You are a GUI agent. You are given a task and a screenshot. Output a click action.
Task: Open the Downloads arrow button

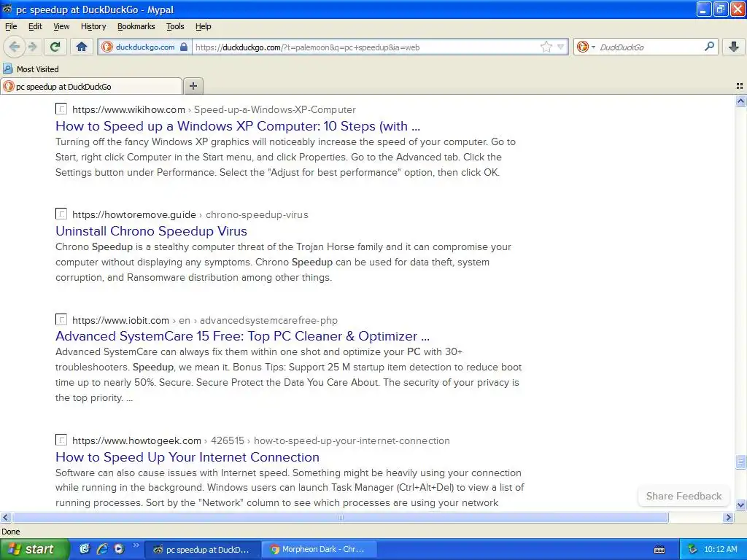point(734,47)
